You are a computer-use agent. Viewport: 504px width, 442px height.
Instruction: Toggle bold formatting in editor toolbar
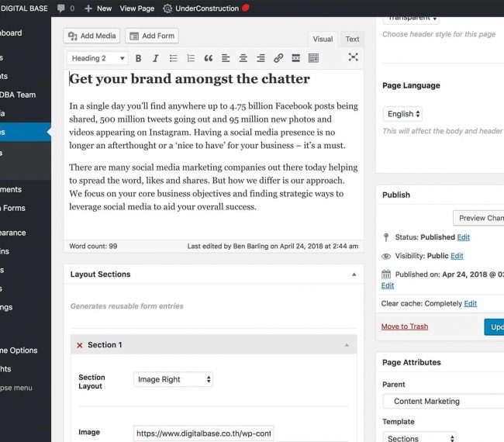point(138,58)
